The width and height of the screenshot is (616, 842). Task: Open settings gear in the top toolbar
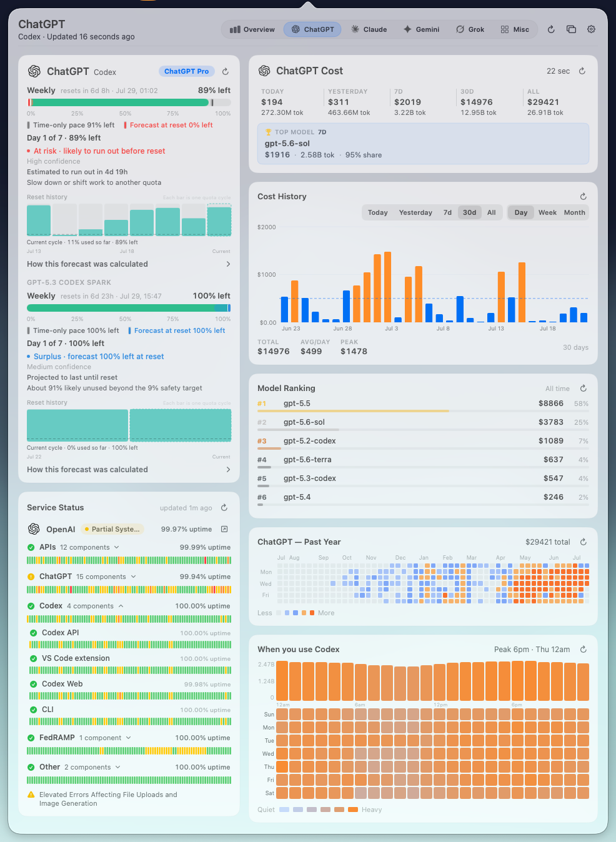591,29
